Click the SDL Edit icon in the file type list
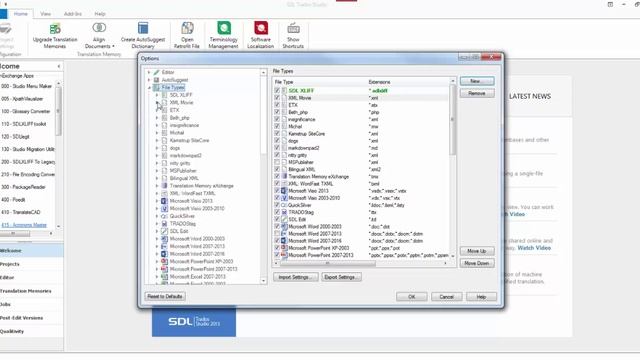The image size is (640, 360). click(284, 219)
